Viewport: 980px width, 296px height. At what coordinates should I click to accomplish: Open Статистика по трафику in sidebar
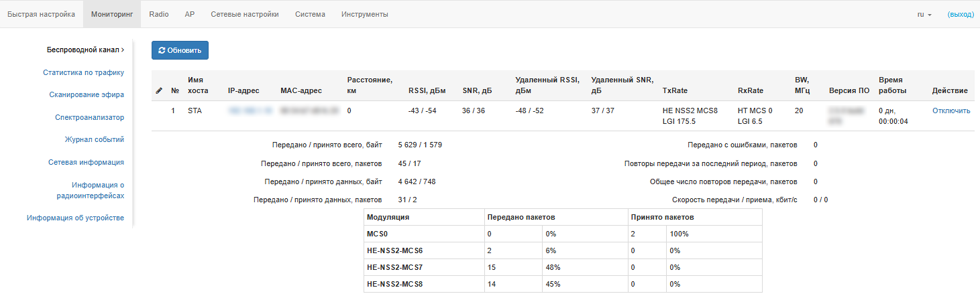(83, 72)
